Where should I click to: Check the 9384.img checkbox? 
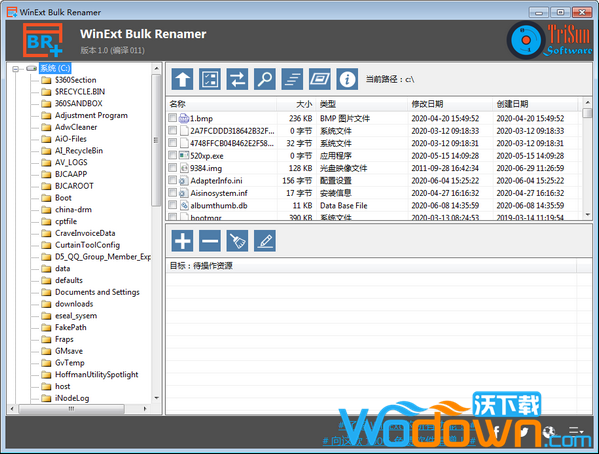tap(173, 167)
